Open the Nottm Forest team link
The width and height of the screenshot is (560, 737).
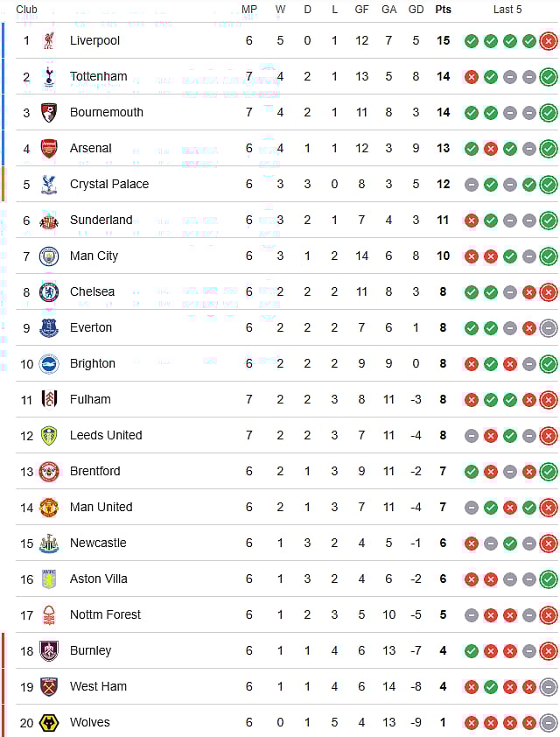105,614
